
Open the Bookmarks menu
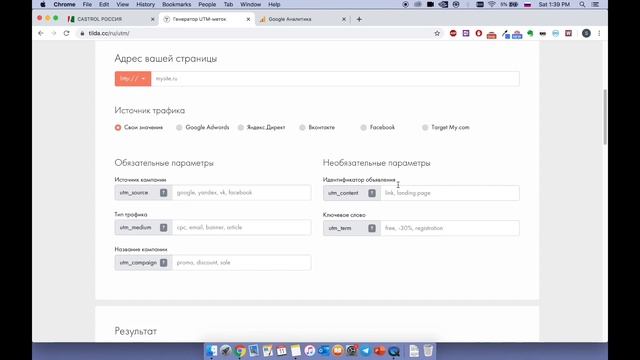click(x=176, y=4)
